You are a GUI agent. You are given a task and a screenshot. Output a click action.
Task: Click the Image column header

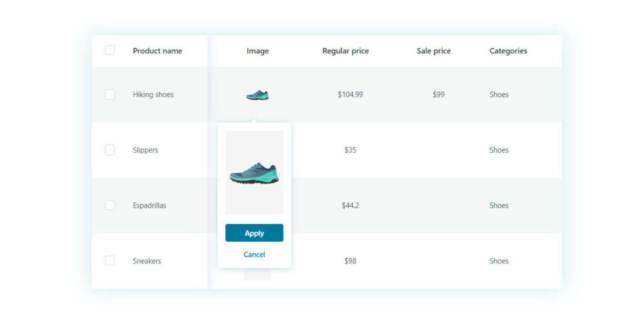[x=257, y=51]
